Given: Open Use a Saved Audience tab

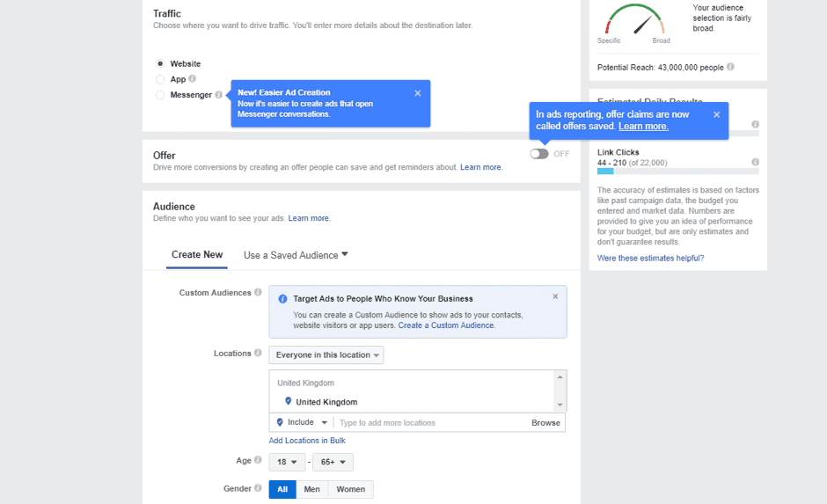Looking at the screenshot, I should point(296,255).
